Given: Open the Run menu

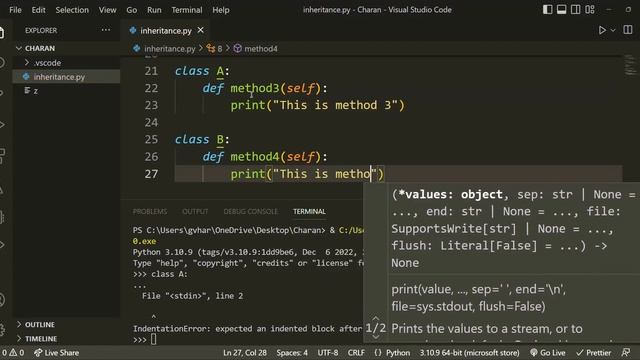Looking at the screenshot, I should click(x=154, y=10).
